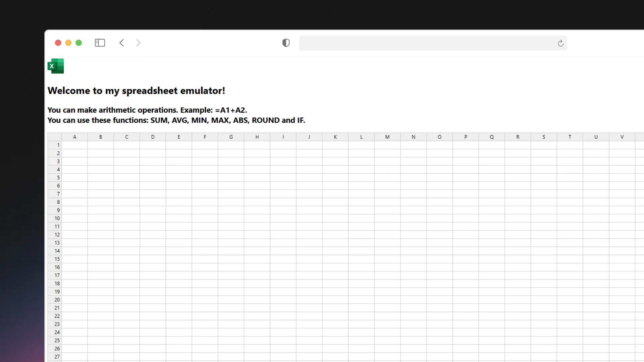The width and height of the screenshot is (644, 362).
Task: Click the select-all corner cell
Action: point(55,137)
